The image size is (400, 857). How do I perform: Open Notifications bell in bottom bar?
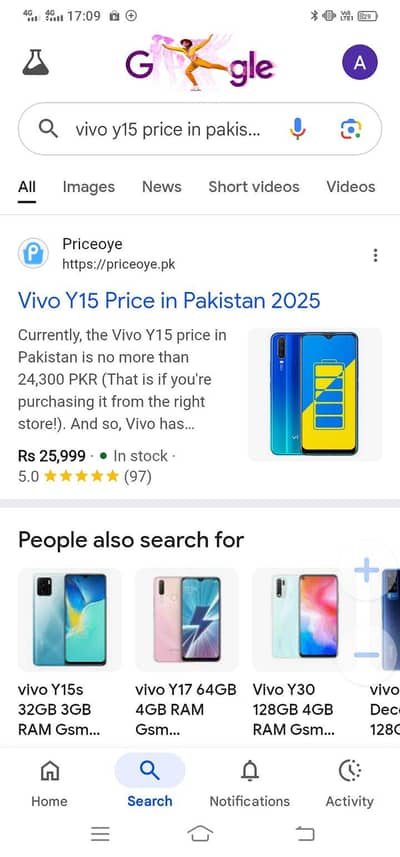click(x=250, y=784)
